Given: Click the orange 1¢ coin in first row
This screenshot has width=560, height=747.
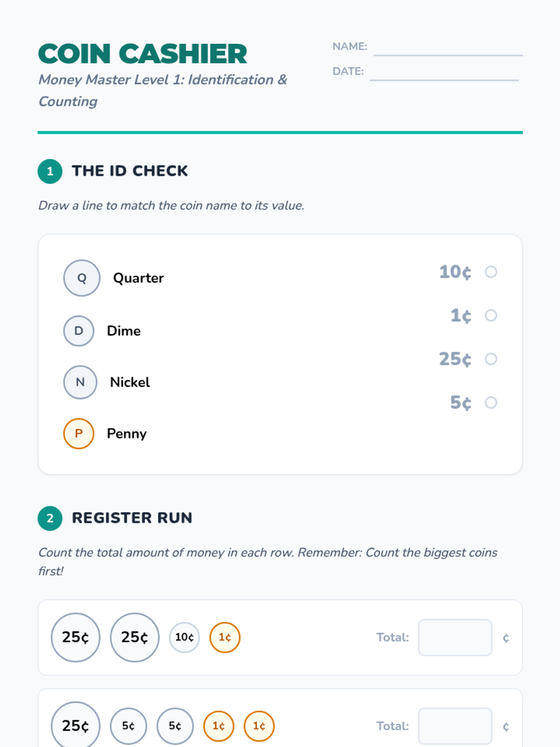Looking at the screenshot, I should [225, 637].
